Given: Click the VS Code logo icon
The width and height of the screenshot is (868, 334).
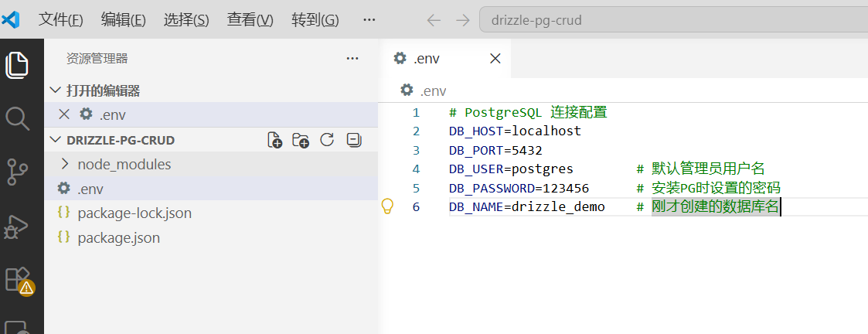Looking at the screenshot, I should (11, 20).
